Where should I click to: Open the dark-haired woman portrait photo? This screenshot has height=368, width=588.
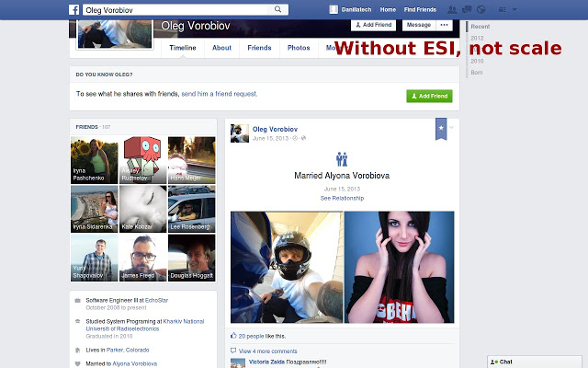point(399,267)
